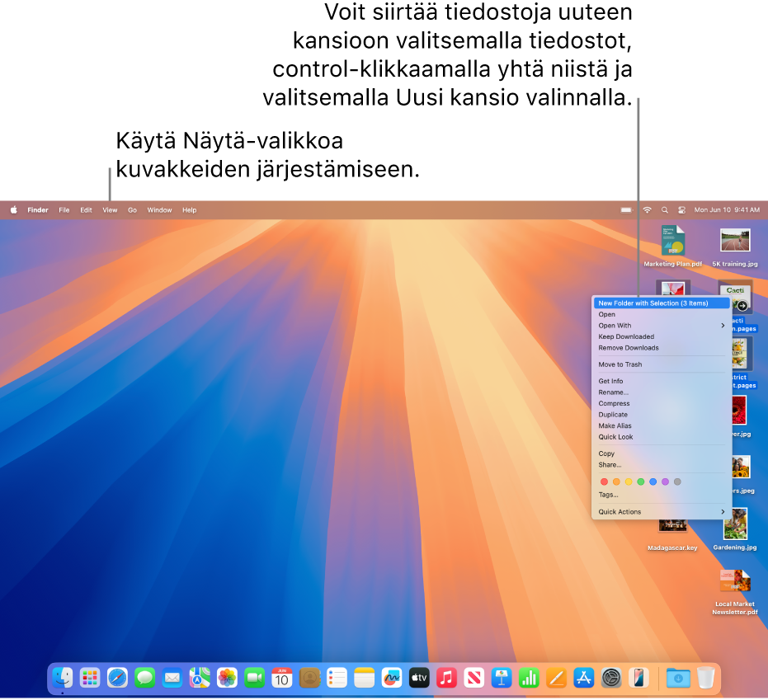Click the Wi-Fi status icon
Screen dimensions: 768x700
[647, 210]
